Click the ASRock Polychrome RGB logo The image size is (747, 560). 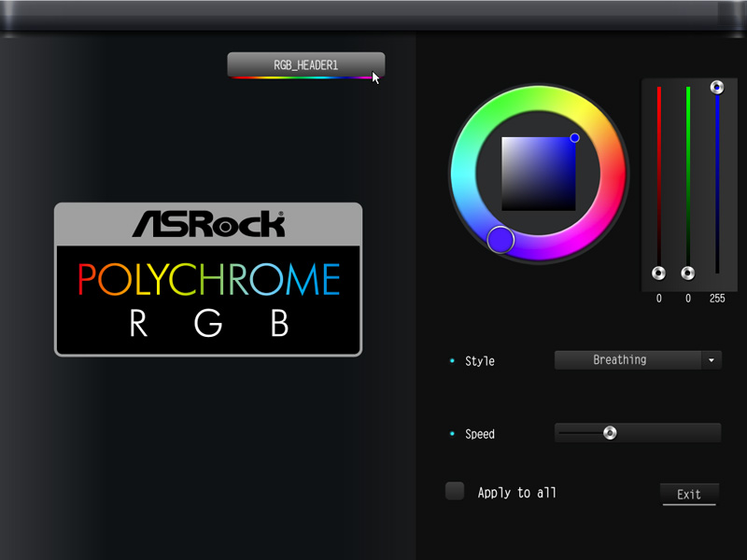(208, 279)
